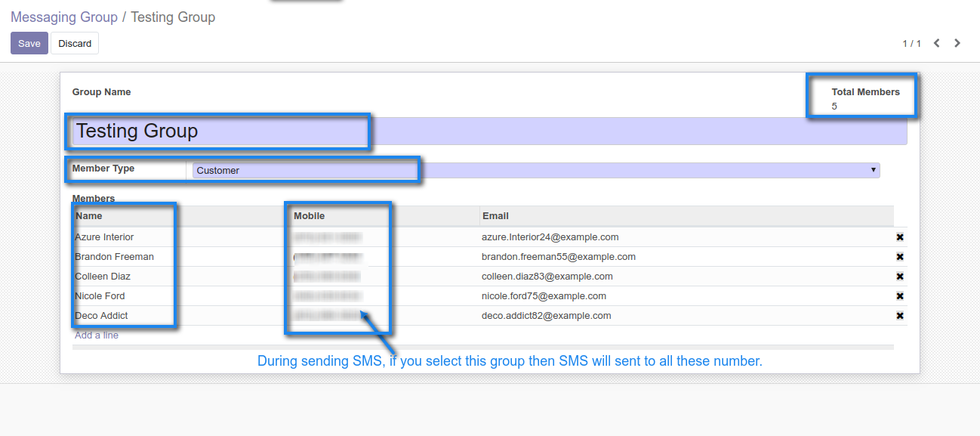The height and width of the screenshot is (436, 980).
Task: Sort members by Name column header
Action: point(89,216)
